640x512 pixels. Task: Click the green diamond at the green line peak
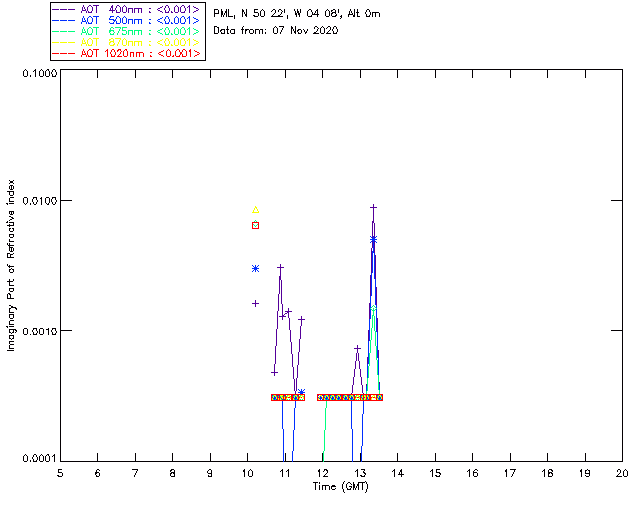pos(373,307)
